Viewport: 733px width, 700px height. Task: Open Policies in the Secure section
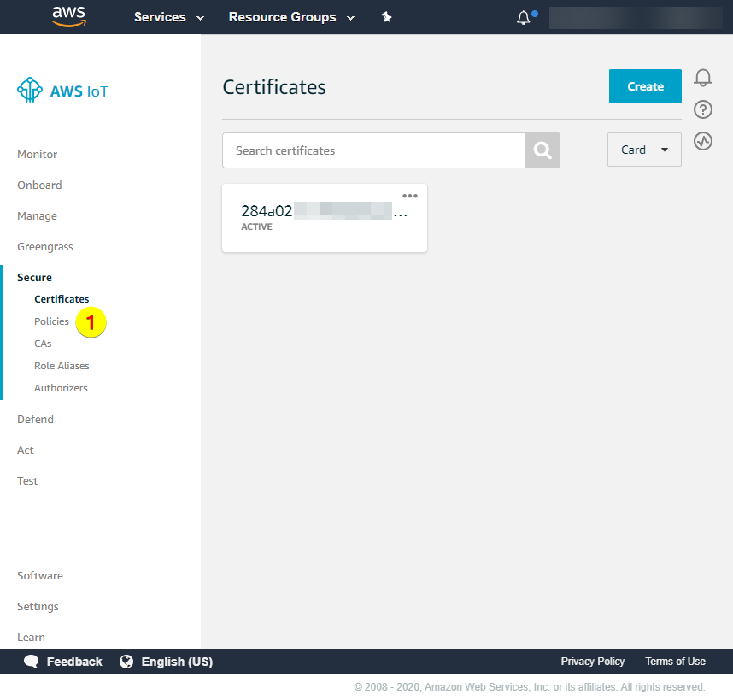[51, 321]
